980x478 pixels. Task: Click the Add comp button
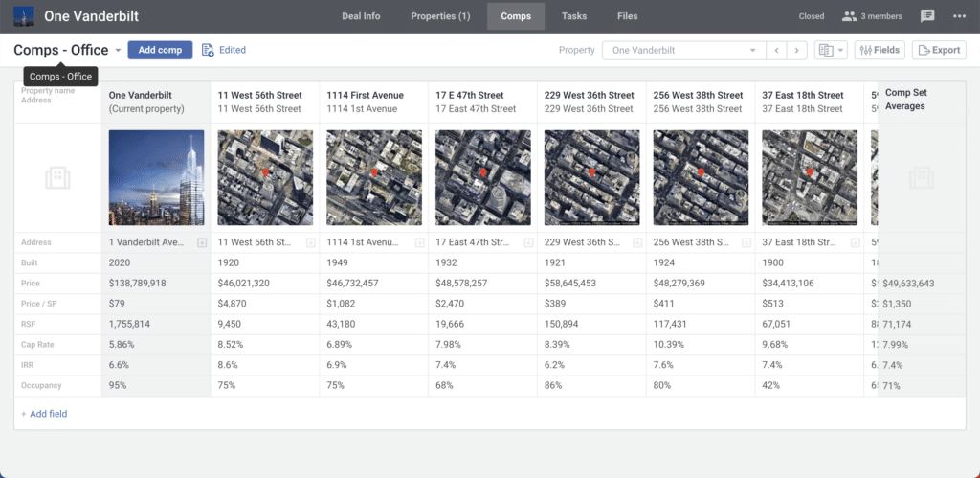pos(160,50)
